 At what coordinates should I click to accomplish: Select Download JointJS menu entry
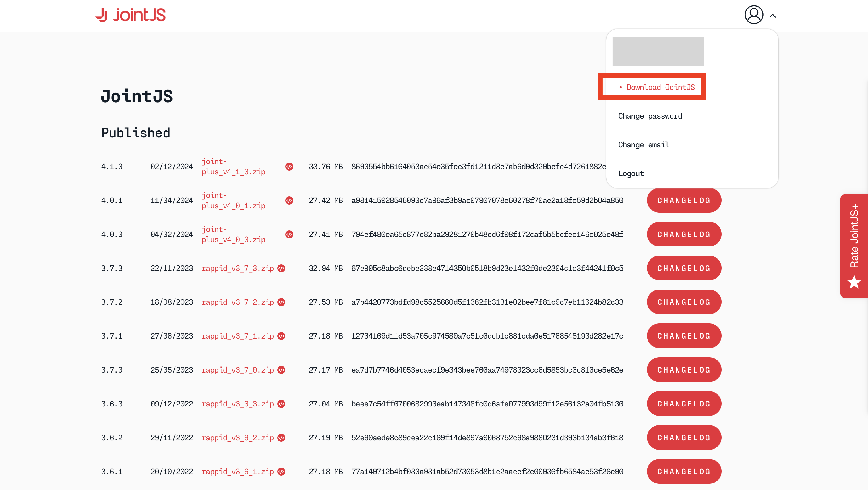coord(657,87)
